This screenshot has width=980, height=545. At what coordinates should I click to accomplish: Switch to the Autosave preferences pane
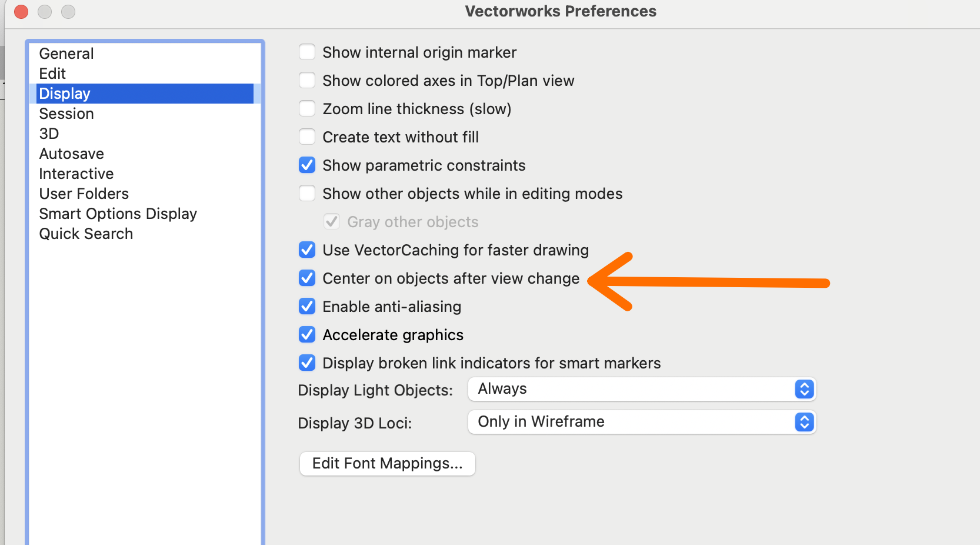72,154
